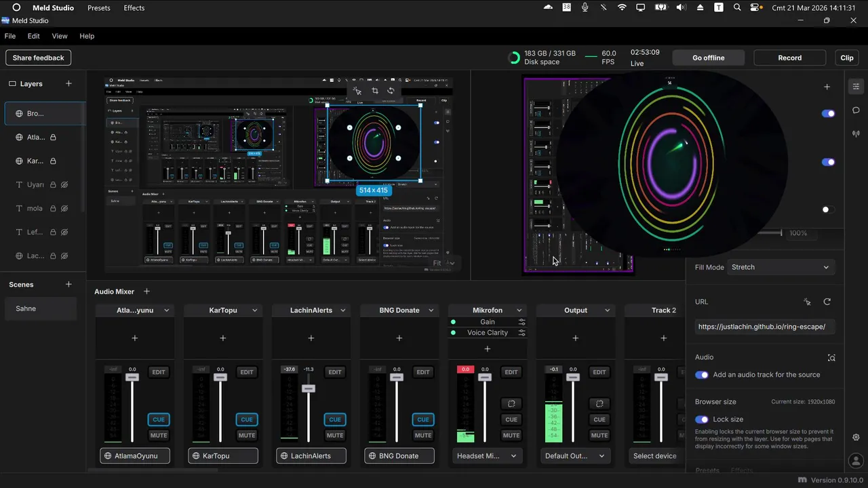Screen dimensions: 868x488
Task: Toggle CUE on the LachinAlerts track
Action: coord(335,420)
